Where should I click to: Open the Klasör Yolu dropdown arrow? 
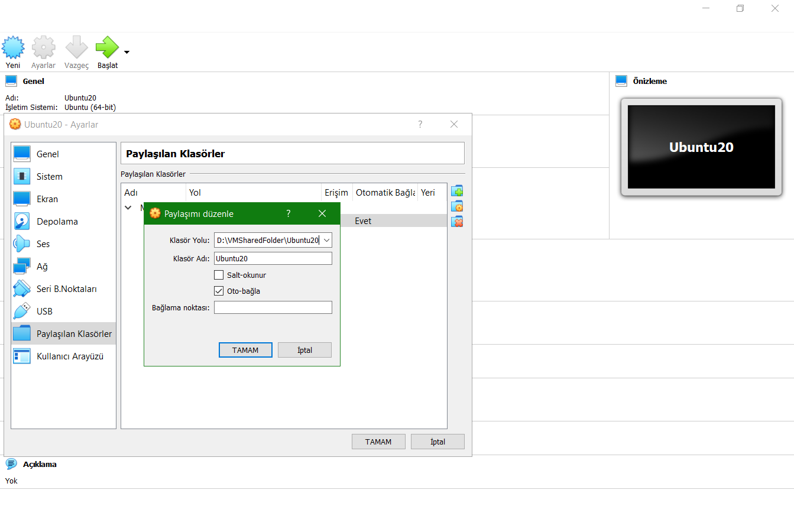click(x=326, y=240)
